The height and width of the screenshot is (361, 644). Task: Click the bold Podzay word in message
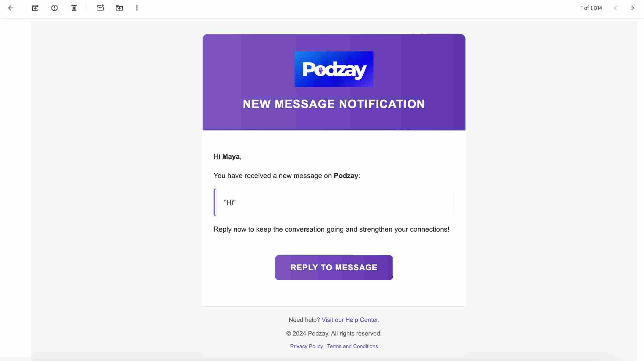[346, 176]
